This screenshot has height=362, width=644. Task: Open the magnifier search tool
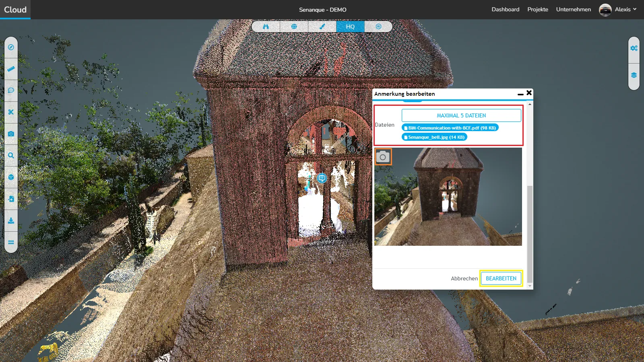[x=11, y=155]
